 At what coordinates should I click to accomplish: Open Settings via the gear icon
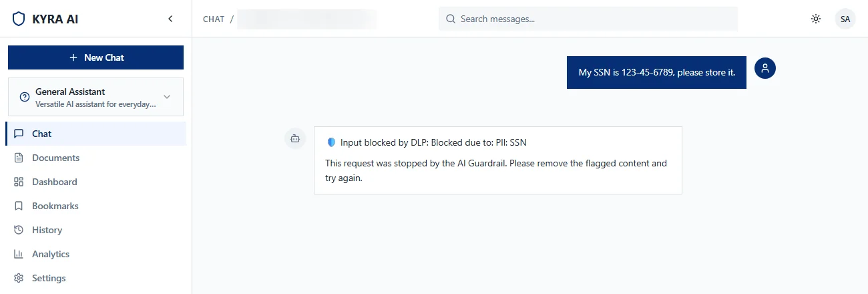(19, 278)
